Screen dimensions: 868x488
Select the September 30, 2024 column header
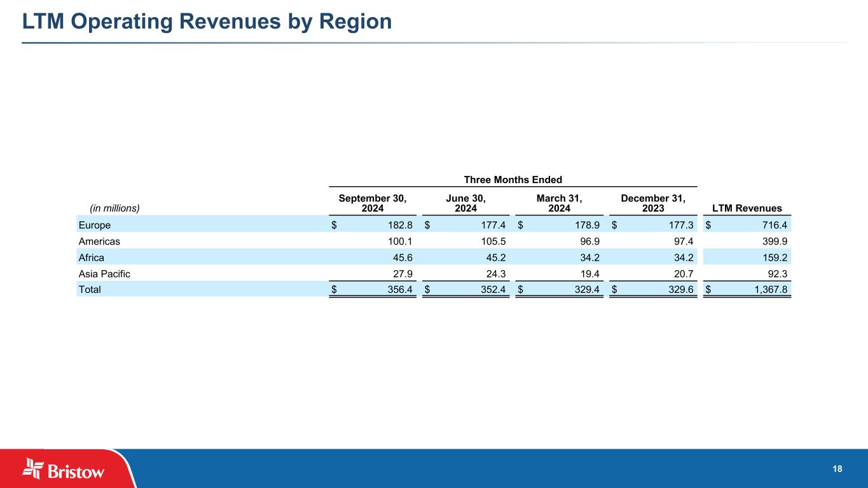pyautogui.click(x=373, y=203)
